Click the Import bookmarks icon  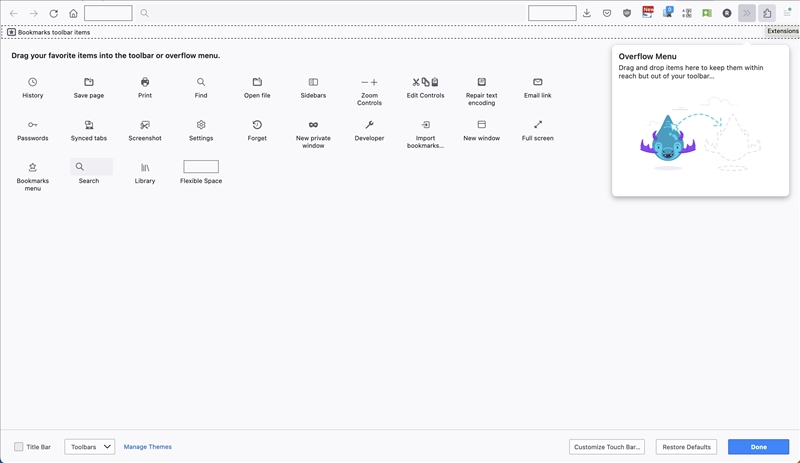pyautogui.click(x=425, y=125)
